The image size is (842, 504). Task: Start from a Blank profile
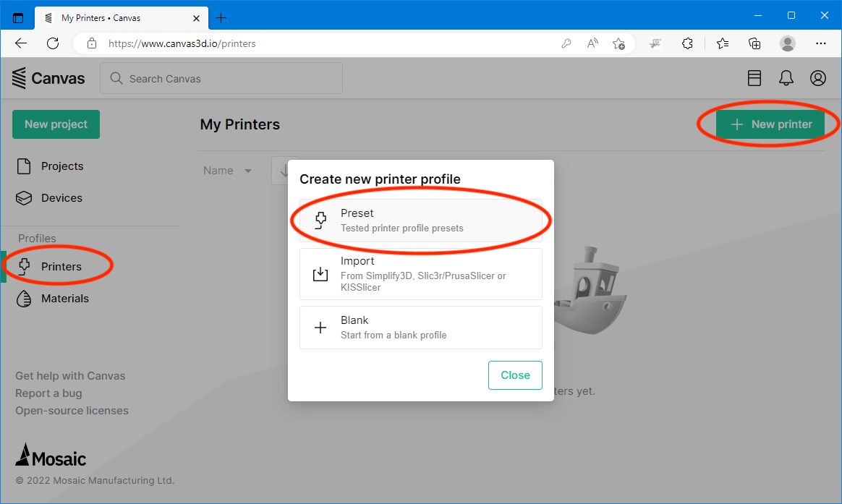(420, 328)
